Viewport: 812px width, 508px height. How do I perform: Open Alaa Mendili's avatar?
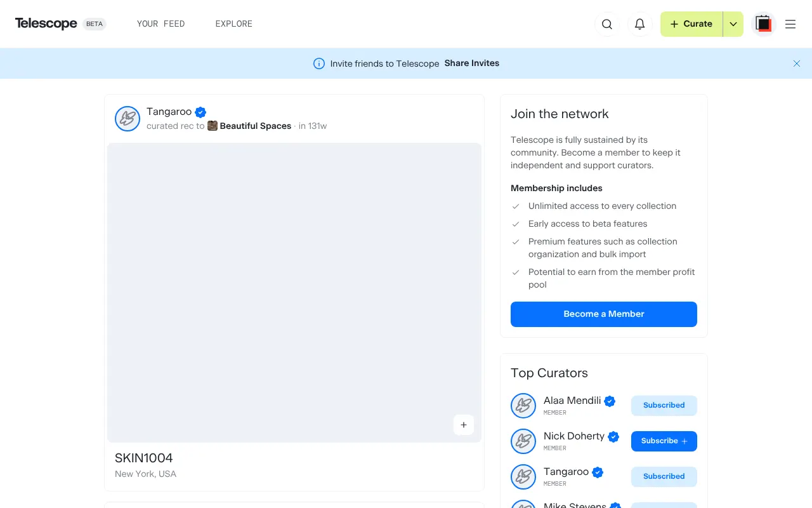coord(523,406)
